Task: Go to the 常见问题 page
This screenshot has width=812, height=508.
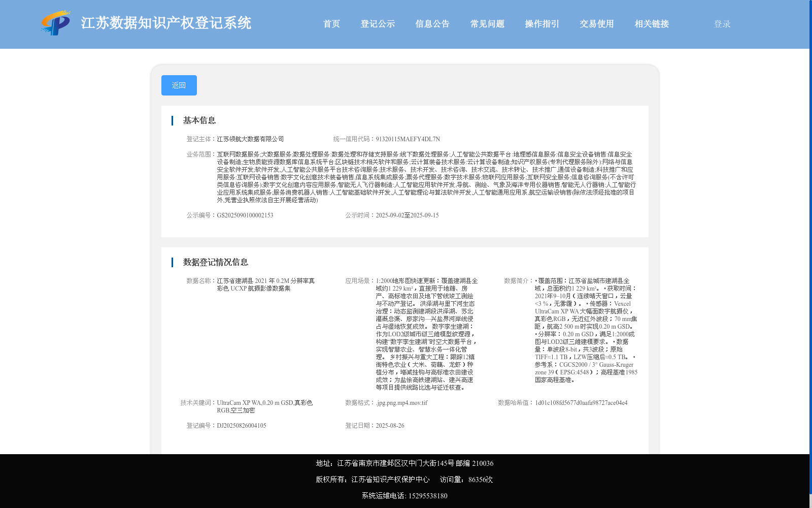Action: [487, 24]
